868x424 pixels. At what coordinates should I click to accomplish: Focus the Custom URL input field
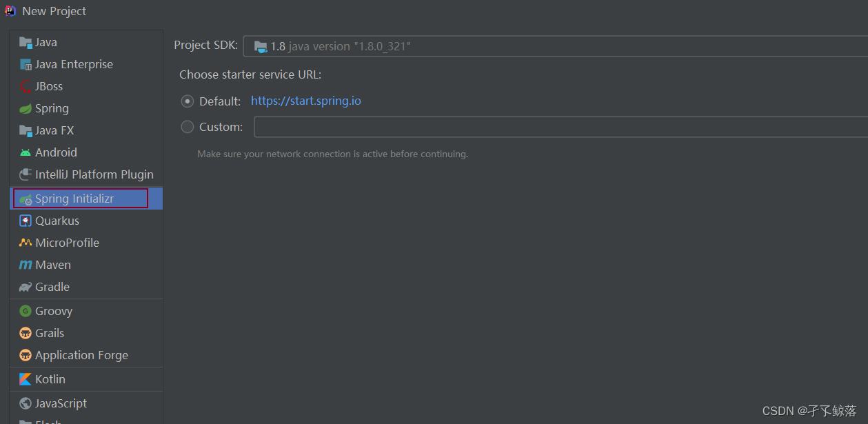(561, 127)
